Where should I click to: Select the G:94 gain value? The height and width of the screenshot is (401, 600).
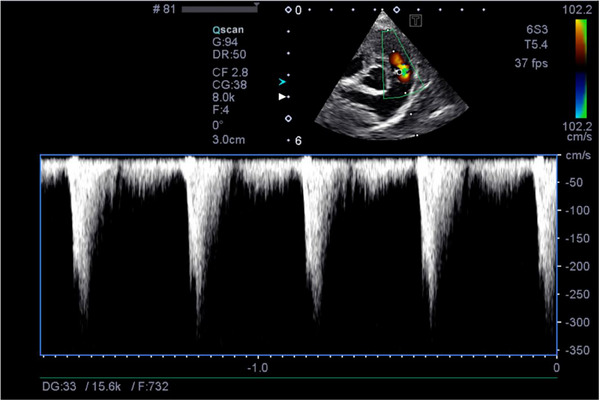[225, 42]
